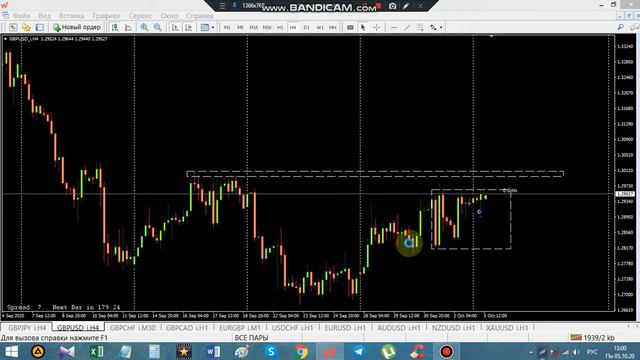Click the Bandicam camera screenshot icon
The image size is (640, 360).
coord(392,6)
